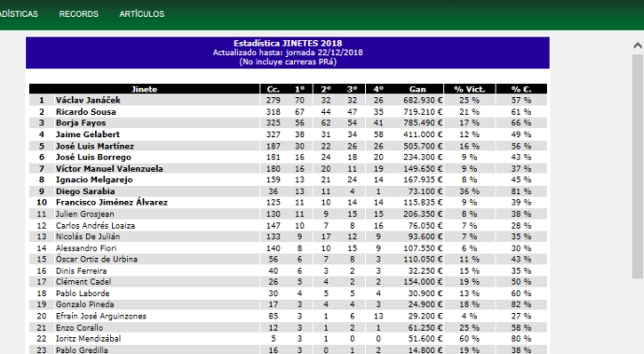Image resolution: width=644 pixels, height=354 pixels.
Task: Click the % €. column header
Action: pos(521,89)
